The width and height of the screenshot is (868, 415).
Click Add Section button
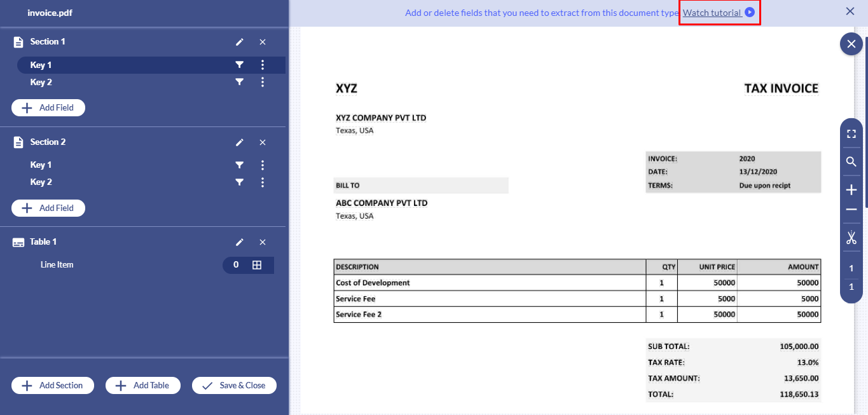53,386
